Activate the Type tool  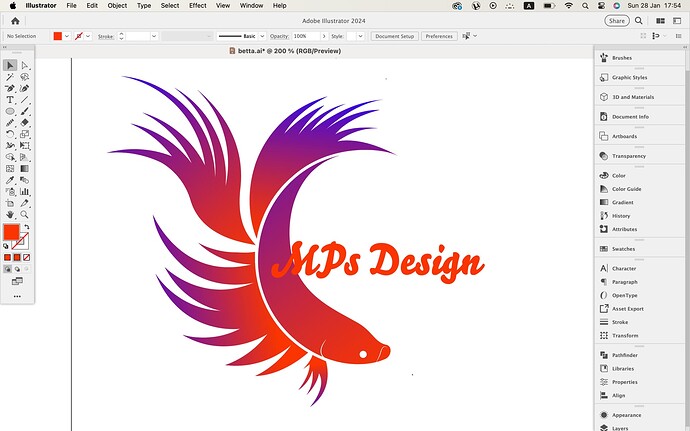point(10,100)
